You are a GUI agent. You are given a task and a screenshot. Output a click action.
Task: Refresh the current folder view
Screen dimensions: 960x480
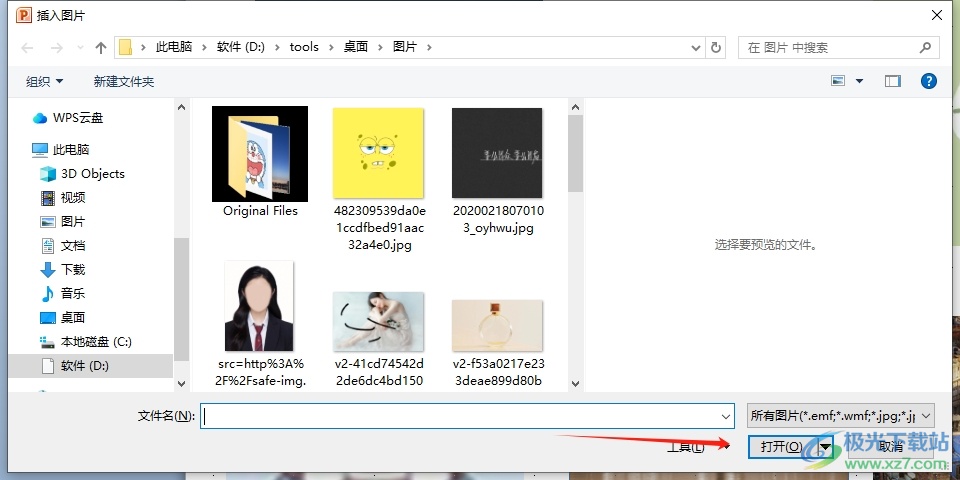coord(715,47)
